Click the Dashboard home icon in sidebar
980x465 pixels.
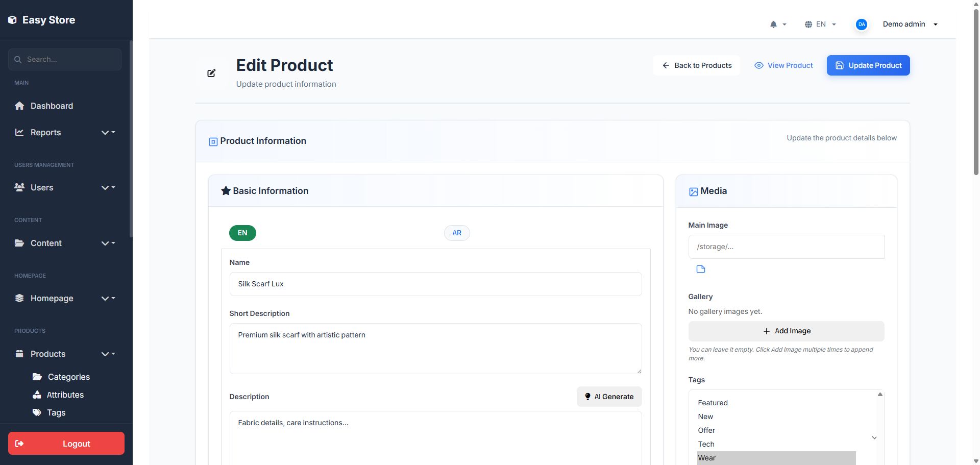19,106
